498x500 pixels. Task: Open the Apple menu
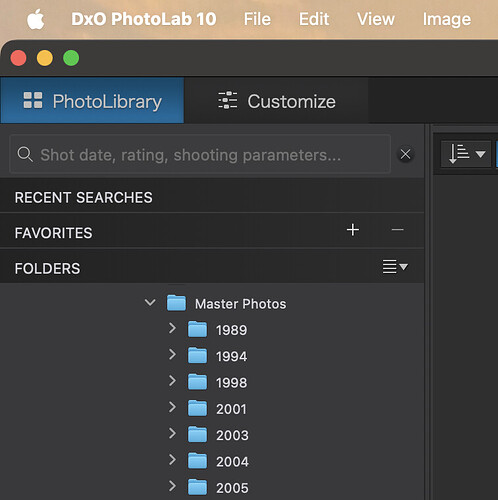36,19
